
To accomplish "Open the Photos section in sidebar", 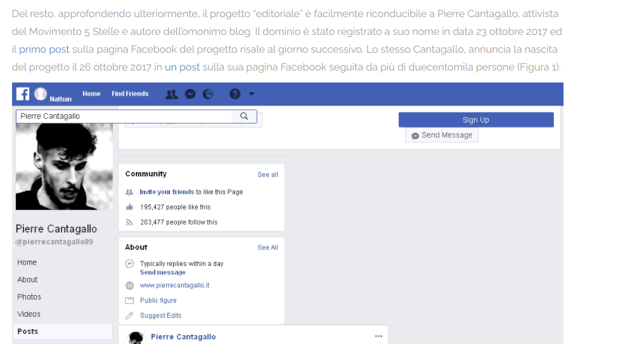I will point(29,297).
